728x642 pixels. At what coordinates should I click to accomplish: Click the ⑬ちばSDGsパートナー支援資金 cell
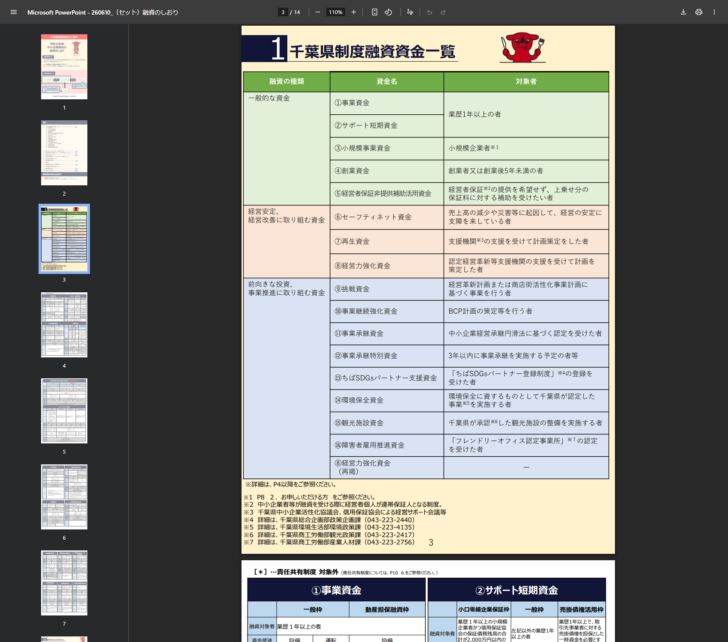pos(387,378)
